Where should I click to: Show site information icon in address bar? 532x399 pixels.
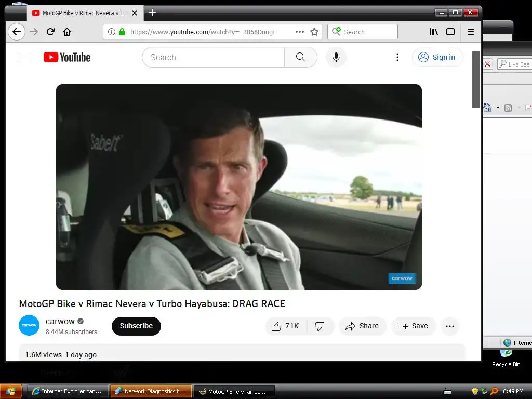click(111, 32)
